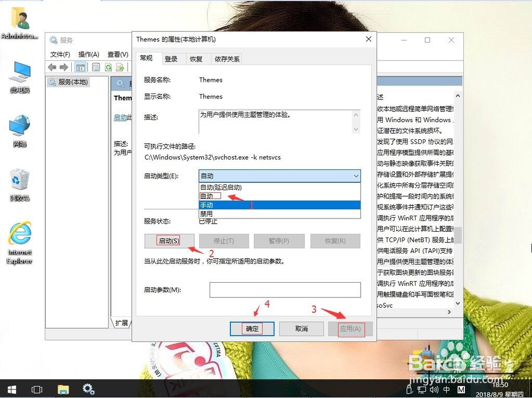
Task: Click the 启动(S) button
Action: click(169, 241)
